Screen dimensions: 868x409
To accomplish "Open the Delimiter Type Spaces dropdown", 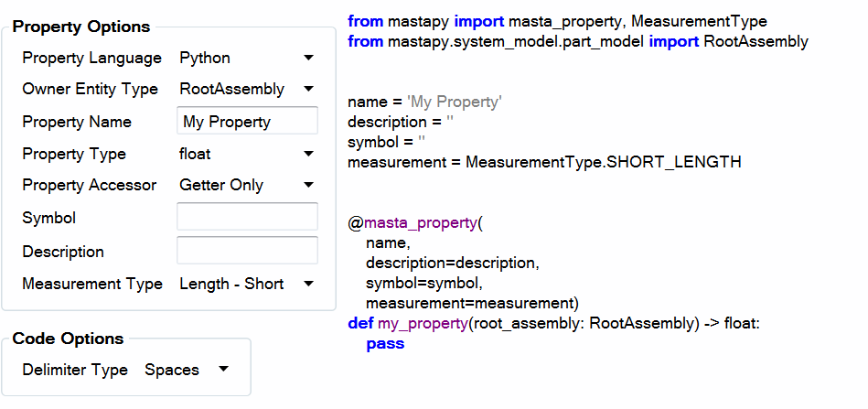I will [187, 370].
